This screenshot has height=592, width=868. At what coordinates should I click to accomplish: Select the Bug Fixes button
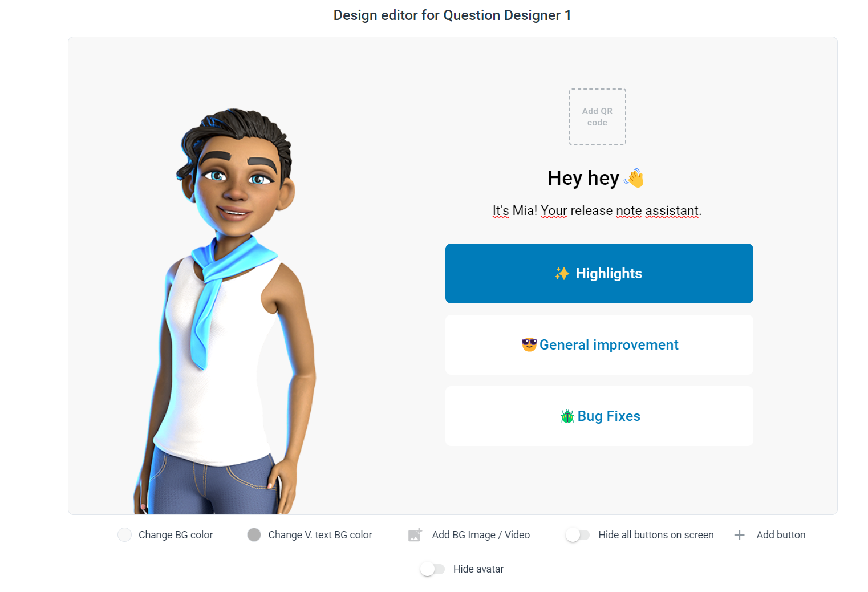click(599, 416)
